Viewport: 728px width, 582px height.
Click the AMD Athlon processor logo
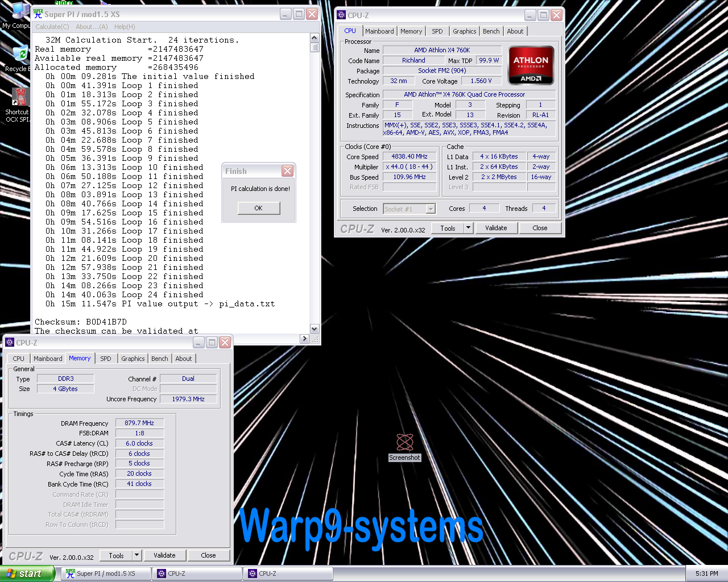531,65
